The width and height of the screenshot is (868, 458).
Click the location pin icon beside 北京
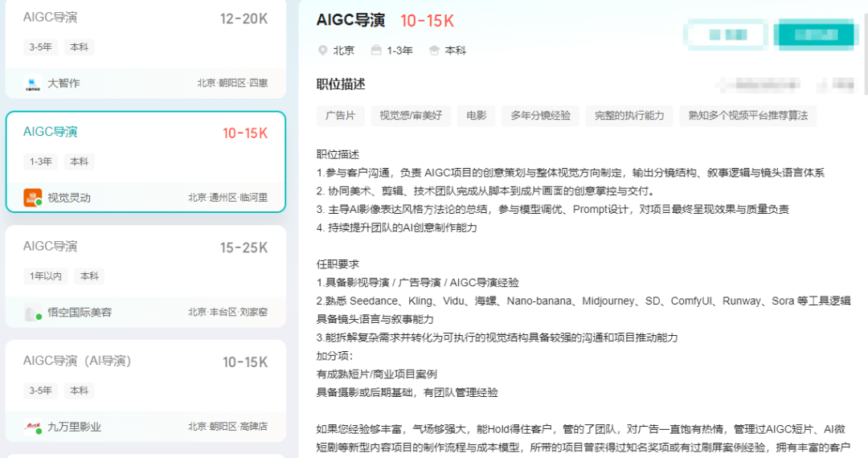pos(323,51)
